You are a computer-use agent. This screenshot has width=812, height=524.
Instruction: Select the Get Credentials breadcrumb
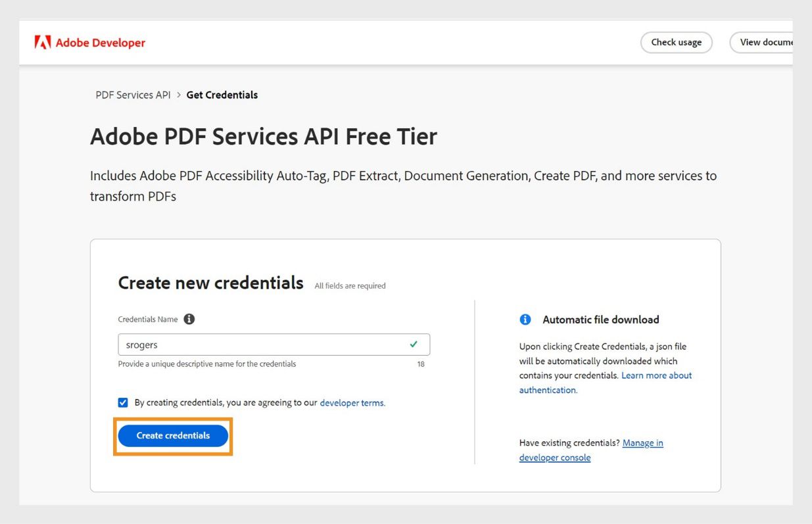(222, 95)
